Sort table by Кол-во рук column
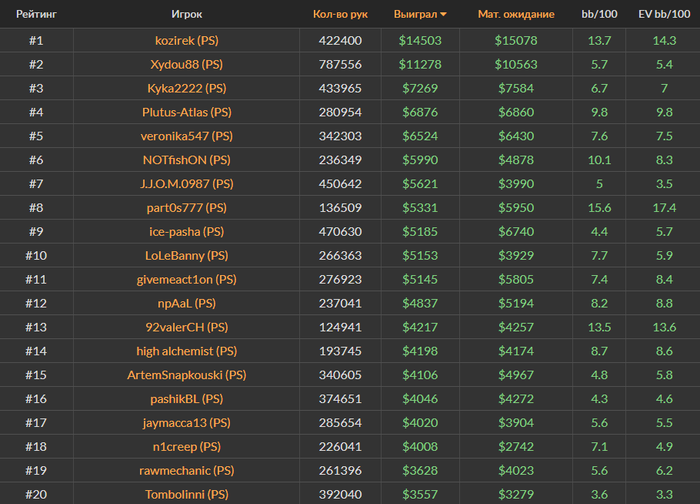The image size is (700, 504). [340, 14]
